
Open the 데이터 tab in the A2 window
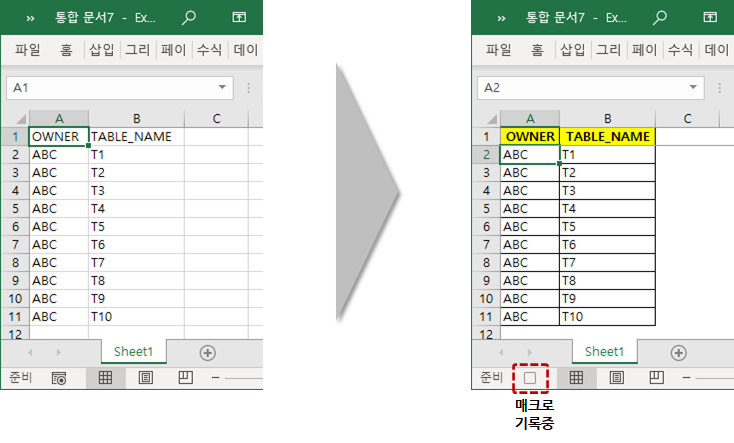pos(717,50)
